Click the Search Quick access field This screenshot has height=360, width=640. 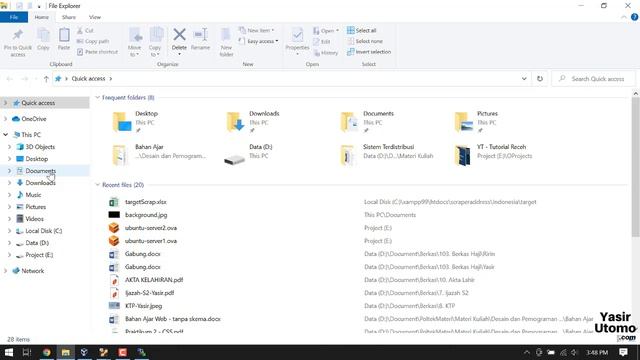click(x=594, y=79)
